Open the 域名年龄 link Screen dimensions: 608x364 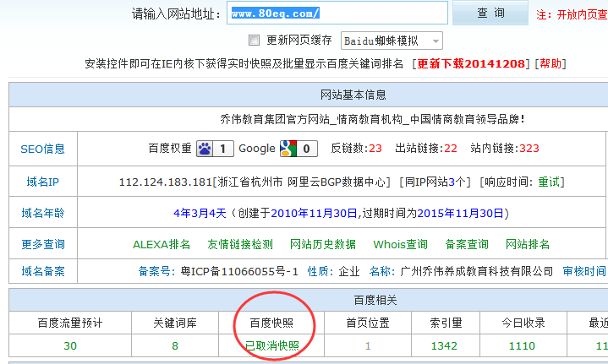tap(42, 213)
